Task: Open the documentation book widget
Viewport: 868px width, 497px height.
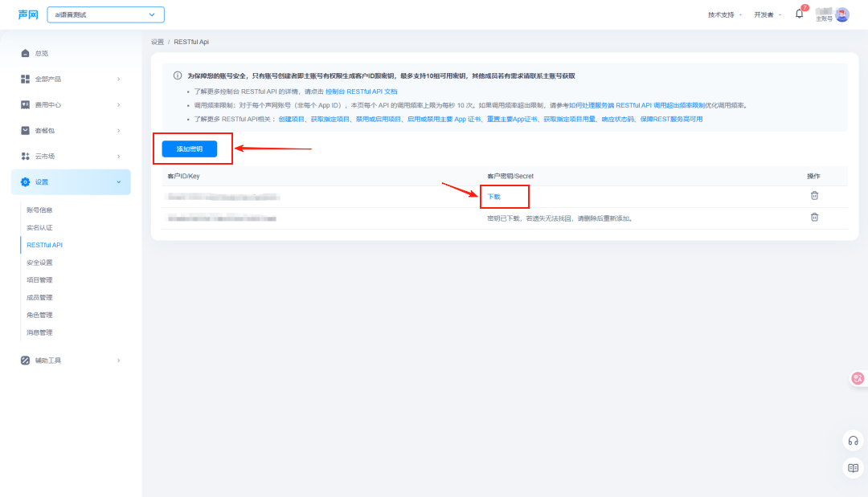Action: [x=853, y=468]
